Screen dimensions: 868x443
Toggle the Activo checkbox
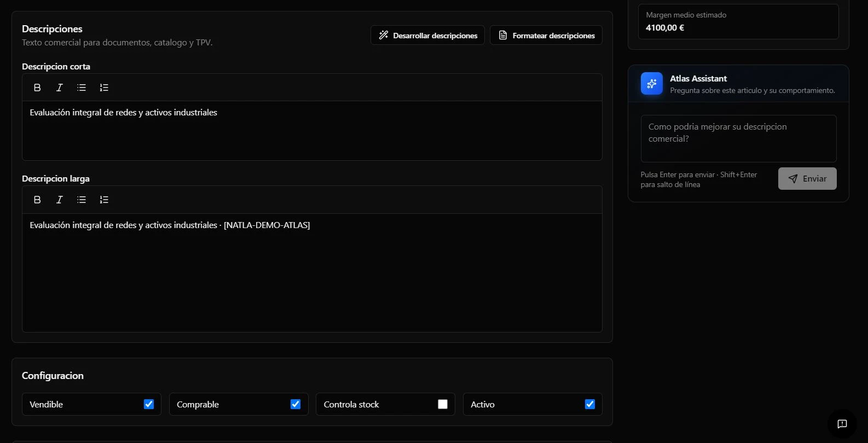pos(590,404)
